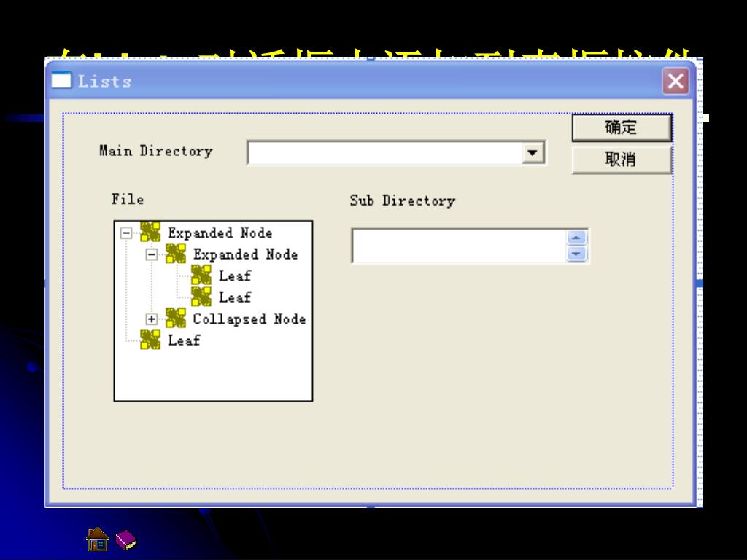The width and height of the screenshot is (747, 560).
Task: Click the icon beside Collapsed Node
Action: (175, 318)
